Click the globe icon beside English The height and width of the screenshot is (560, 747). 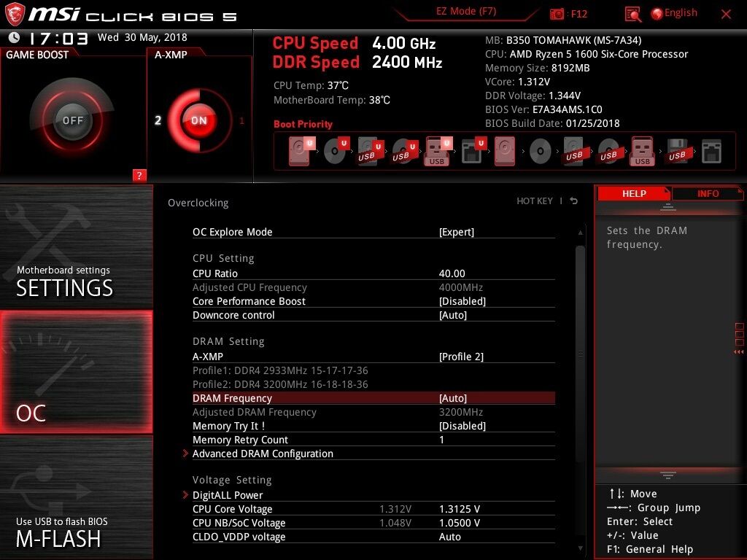click(x=657, y=14)
